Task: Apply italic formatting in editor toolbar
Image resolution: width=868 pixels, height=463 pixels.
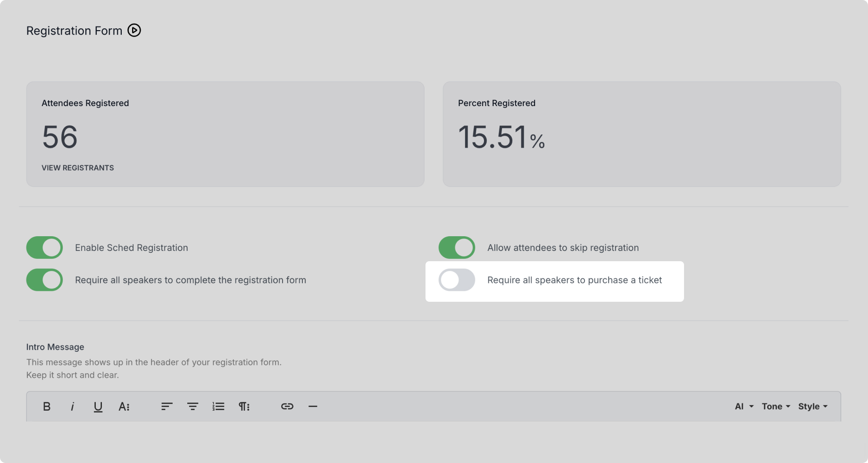Action: pos(72,406)
